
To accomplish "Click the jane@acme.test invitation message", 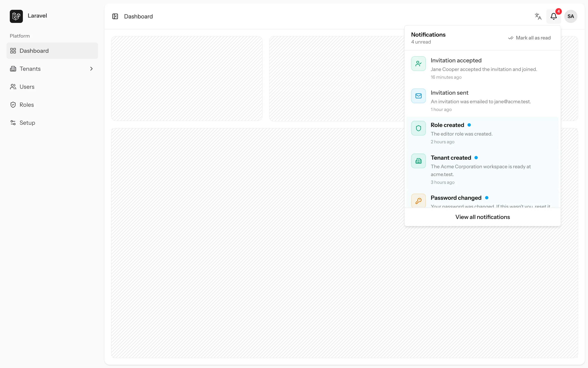I will coord(481,102).
